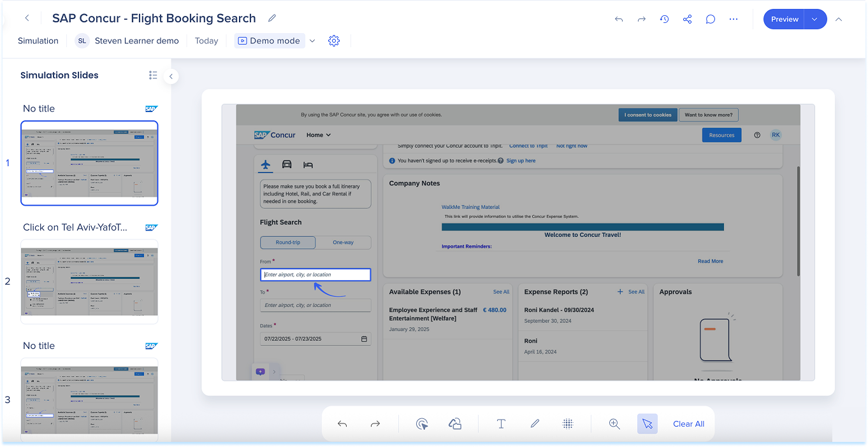
Task: Collapse the Simulation Slides panel
Action: tap(171, 76)
